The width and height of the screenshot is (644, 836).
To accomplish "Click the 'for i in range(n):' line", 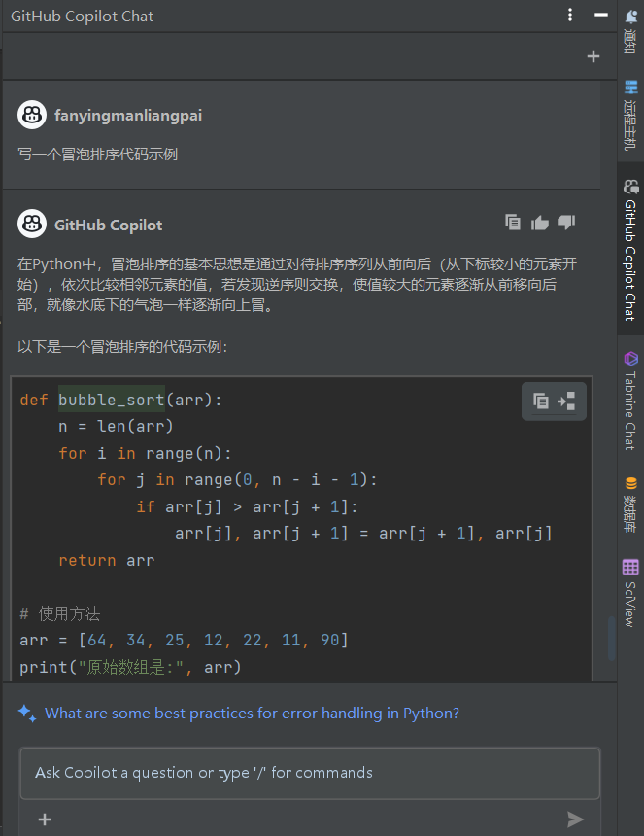I will (145, 453).
